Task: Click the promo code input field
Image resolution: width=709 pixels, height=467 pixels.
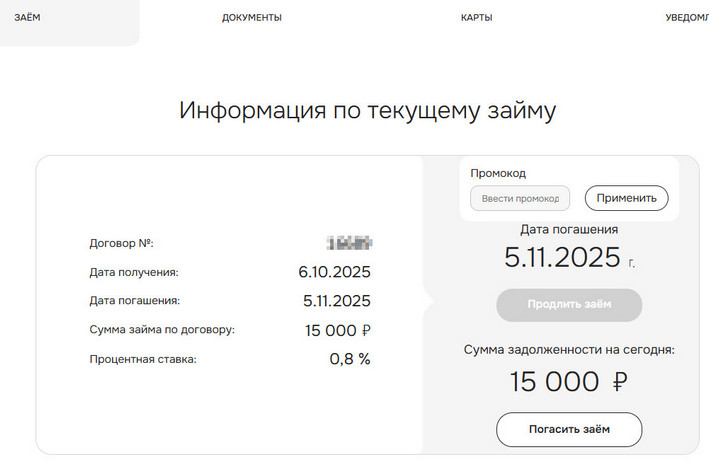Action: click(520, 198)
